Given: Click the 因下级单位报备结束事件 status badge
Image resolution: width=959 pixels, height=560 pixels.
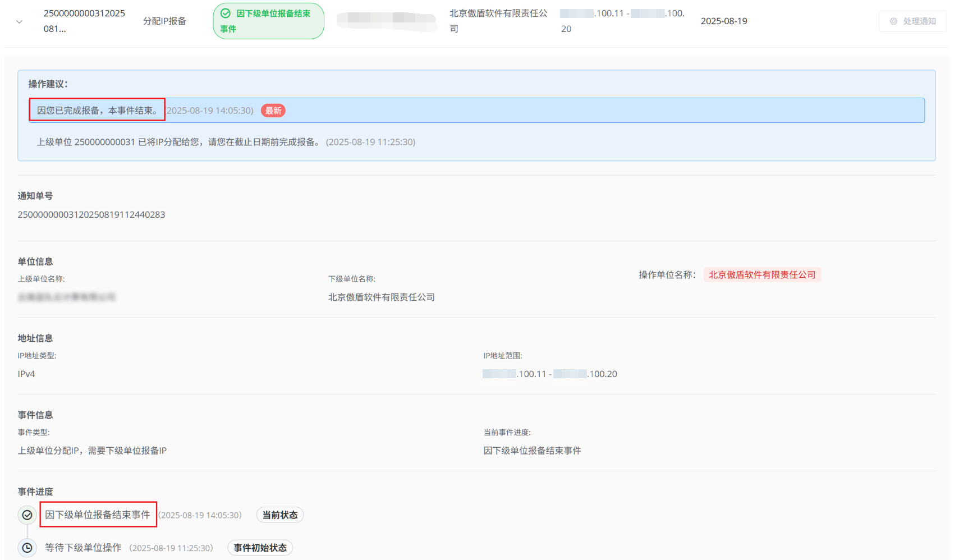Looking at the screenshot, I should [268, 21].
